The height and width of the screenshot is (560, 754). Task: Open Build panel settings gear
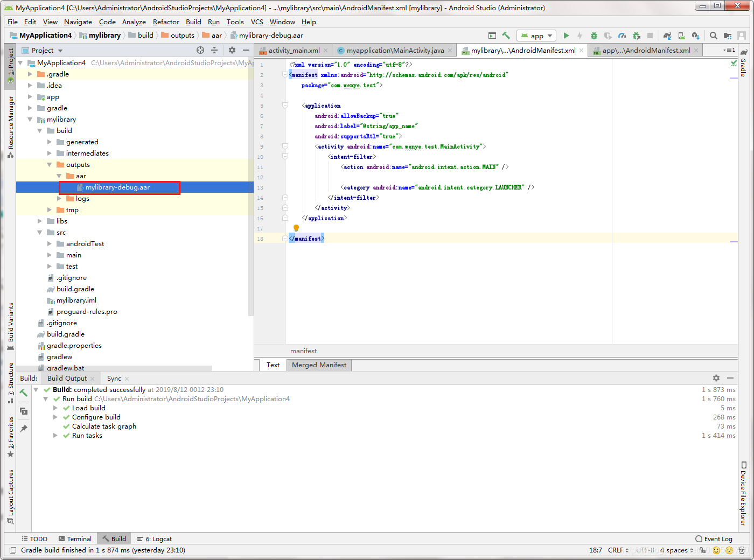716,378
